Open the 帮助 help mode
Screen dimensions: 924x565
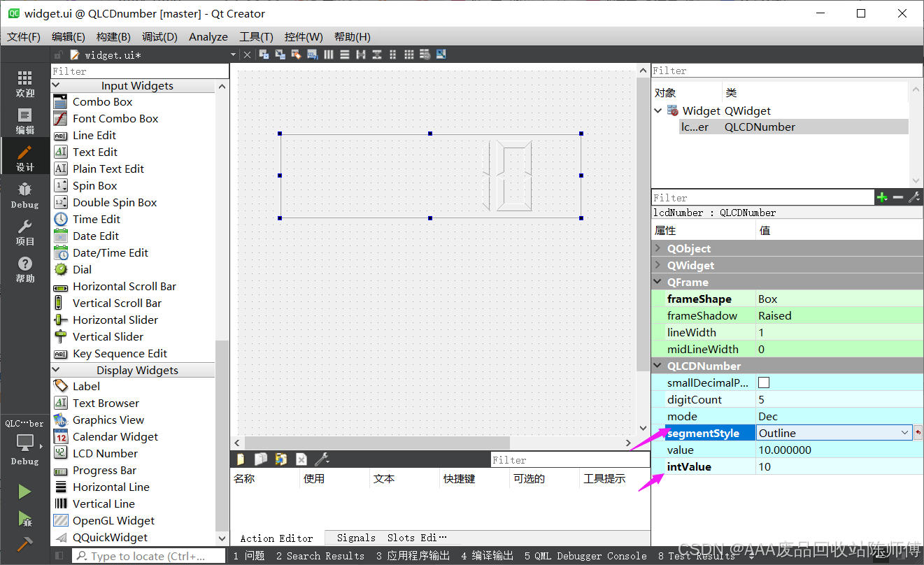pyautogui.click(x=25, y=269)
